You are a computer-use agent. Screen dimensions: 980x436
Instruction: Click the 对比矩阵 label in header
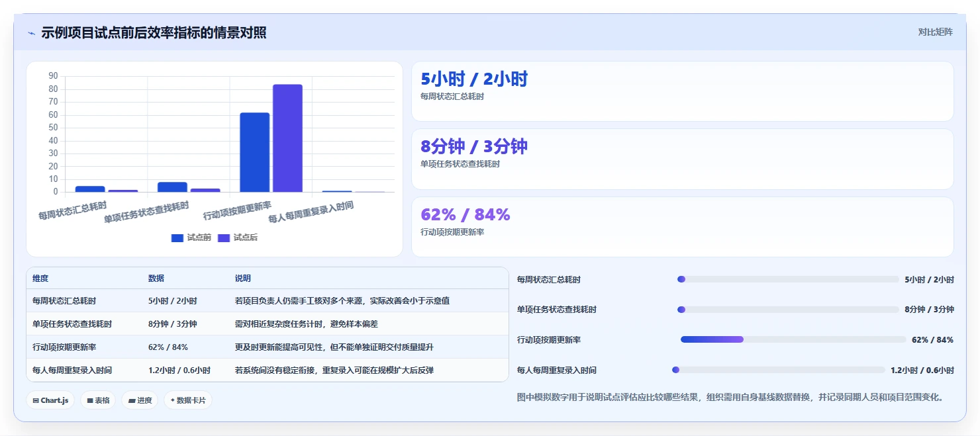point(935,32)
